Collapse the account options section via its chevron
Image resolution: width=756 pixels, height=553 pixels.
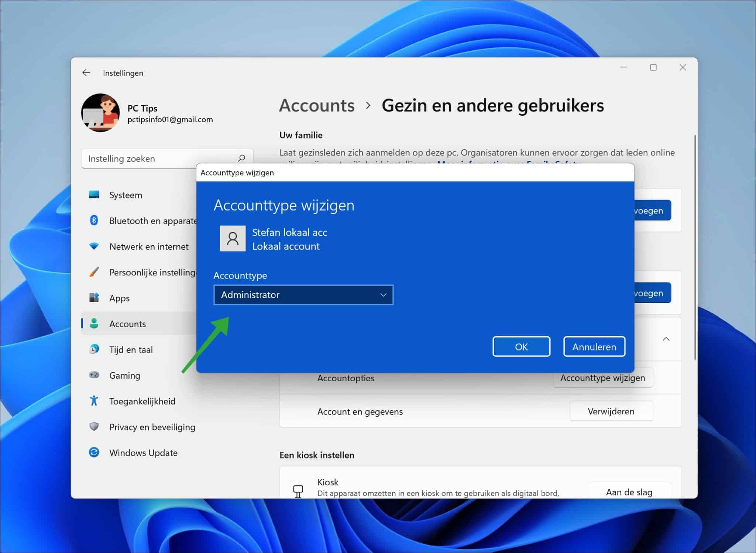(x=666, y=339)
